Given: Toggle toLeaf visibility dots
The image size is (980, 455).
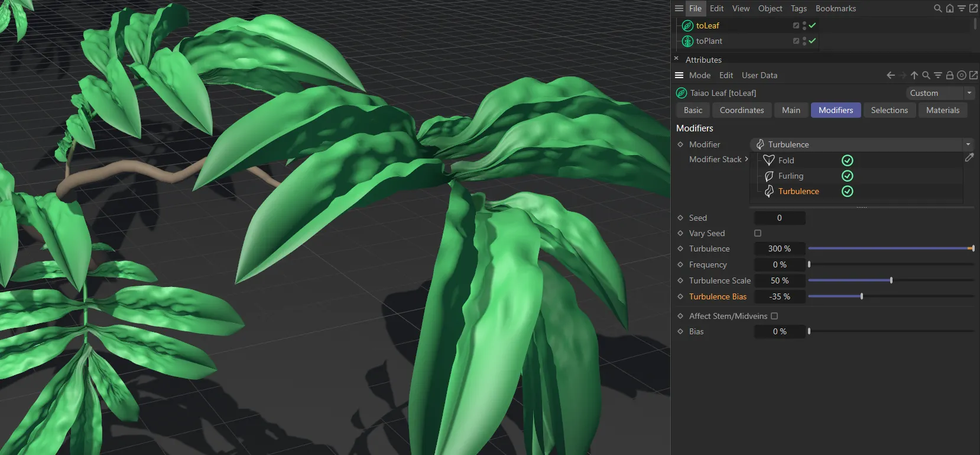Looking at the screenshot, I should tap(804, 25).
